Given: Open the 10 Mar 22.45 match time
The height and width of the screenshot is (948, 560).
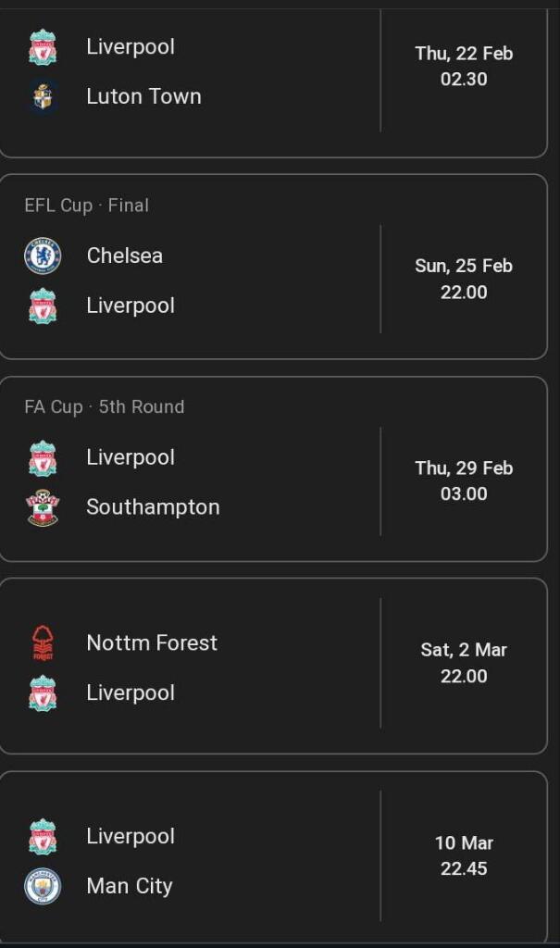Looking at the screenshot, I should tap(464, 855).
